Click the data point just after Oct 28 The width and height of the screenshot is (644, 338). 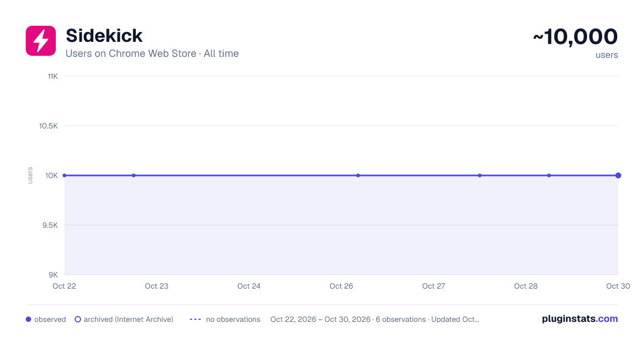point(549,175)
